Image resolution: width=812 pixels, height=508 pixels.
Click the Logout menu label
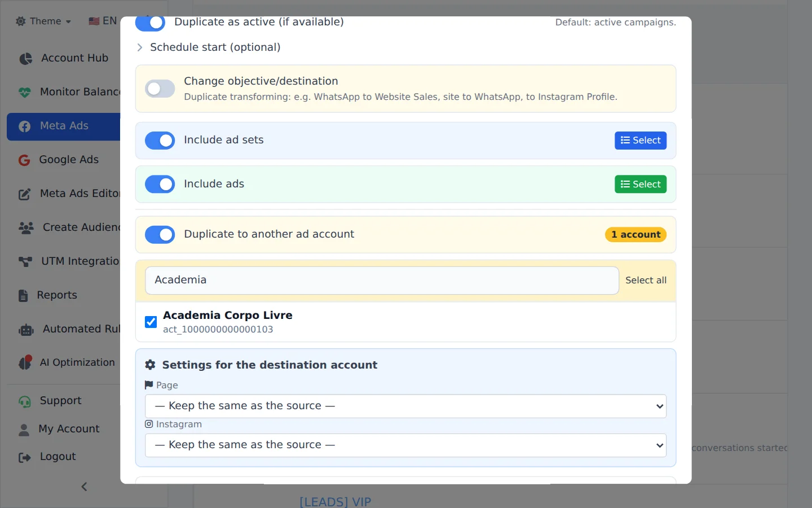(x=58, y=457)
